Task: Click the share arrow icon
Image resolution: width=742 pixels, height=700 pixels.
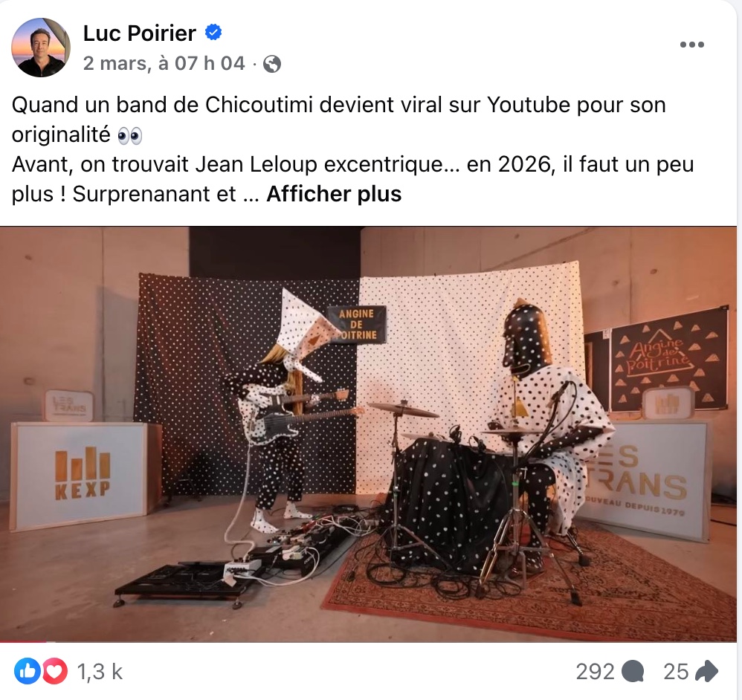Action: (708, 671)
